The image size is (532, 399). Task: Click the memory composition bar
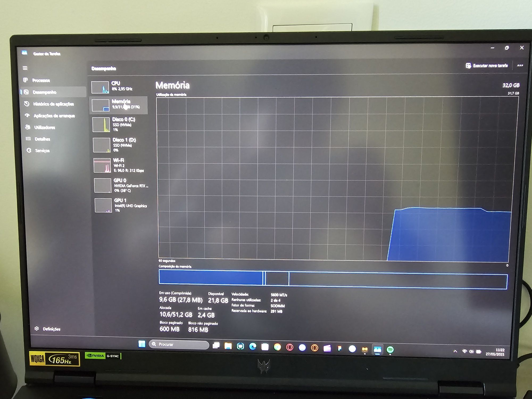tap(332, 279)
